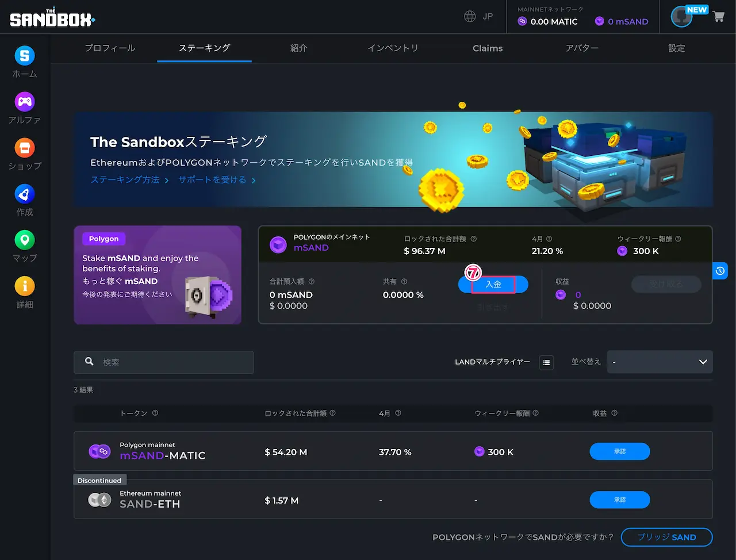
Task: Open the user avatar menu
Action: (x=682, y=17)
